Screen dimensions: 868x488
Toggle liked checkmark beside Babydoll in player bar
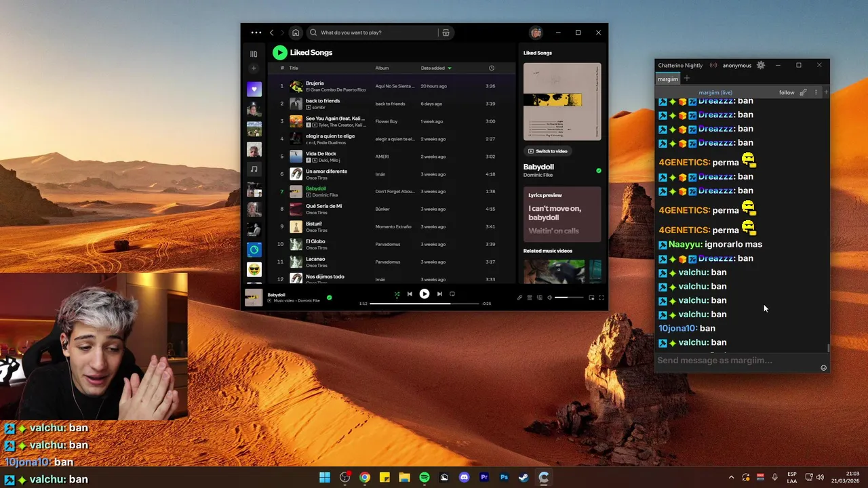[x=329, y=298]
